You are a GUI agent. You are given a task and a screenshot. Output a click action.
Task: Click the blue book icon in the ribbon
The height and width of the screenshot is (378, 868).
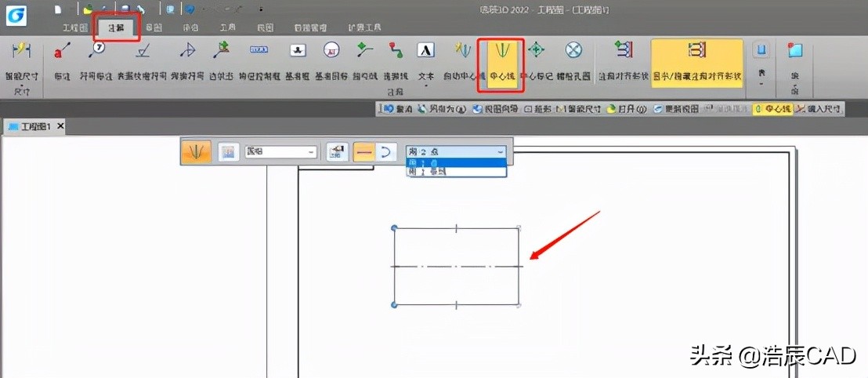click(x=761, y=50)
